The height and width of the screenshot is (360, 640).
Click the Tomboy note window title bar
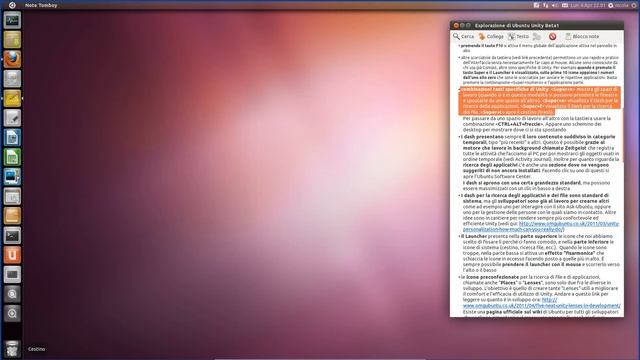pyautogui.click(x=537, y=25)
